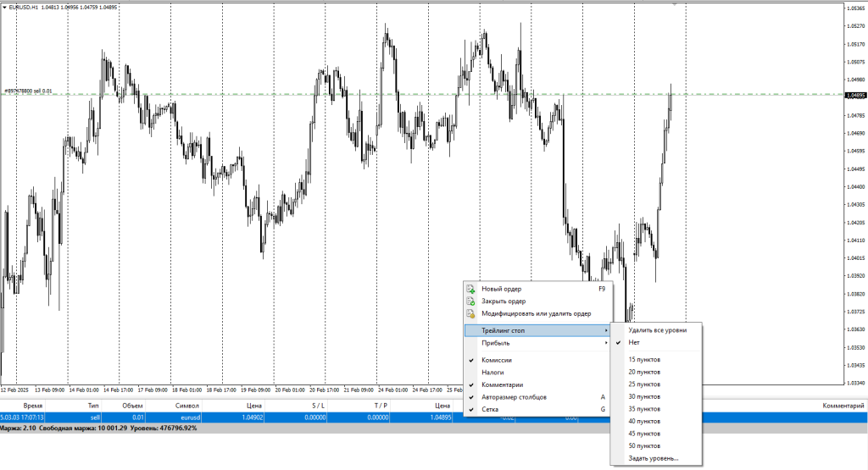
Task: Click the sell 0.01 order line label
Action: coord(28,91)
